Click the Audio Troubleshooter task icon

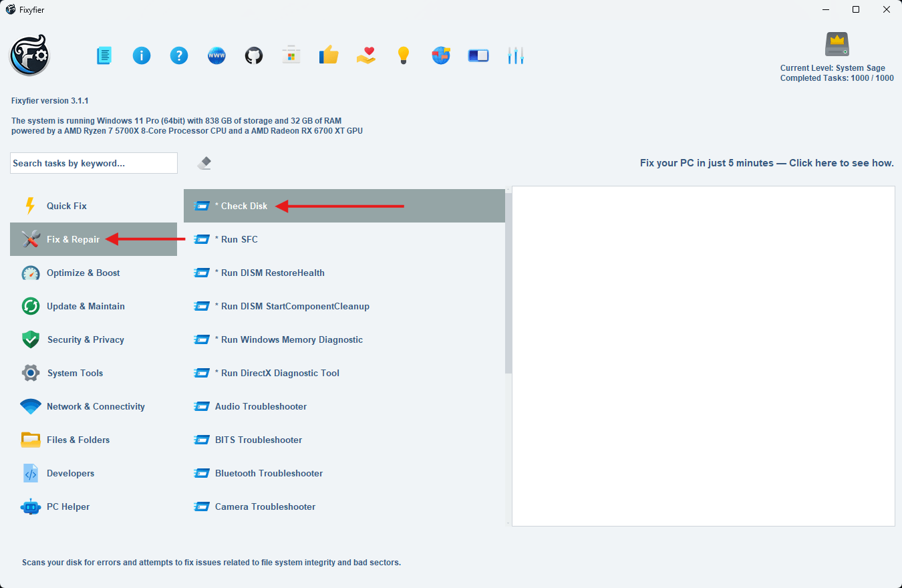(x=202, y=406)
